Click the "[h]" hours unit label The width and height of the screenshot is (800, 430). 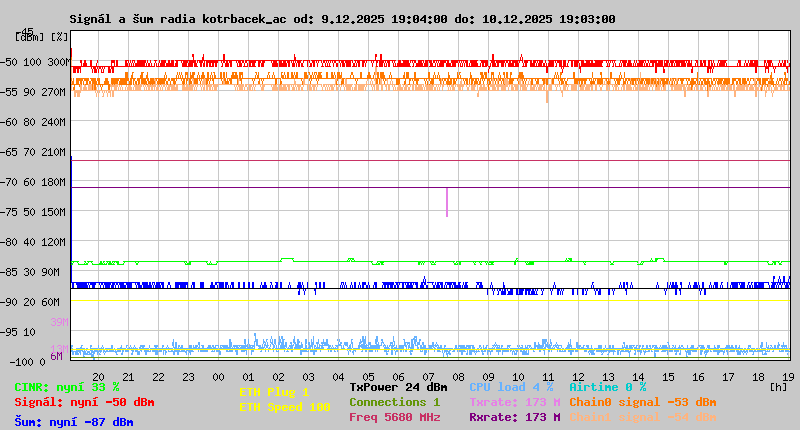click(x=778, y=387)
